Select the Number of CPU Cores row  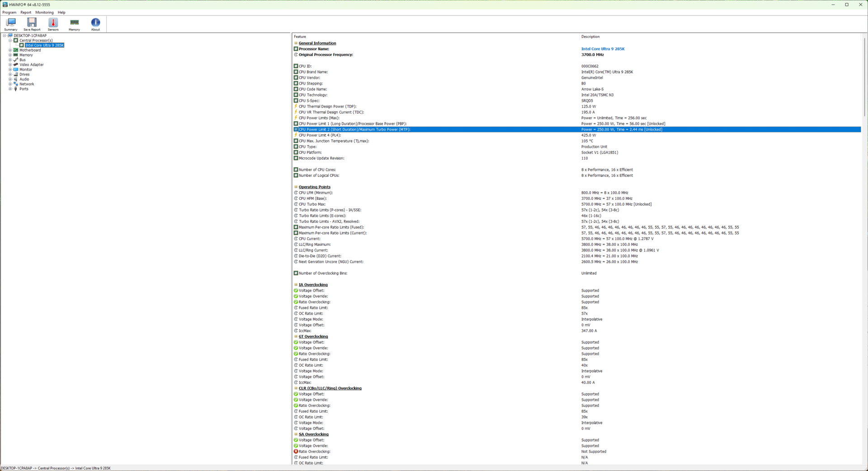click(x=577, y=170)
